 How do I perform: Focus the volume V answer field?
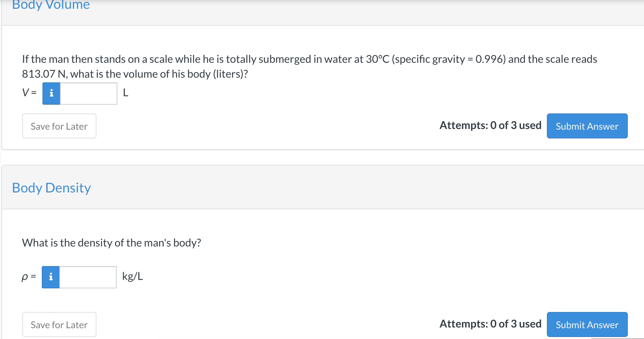(x=88, y=93)
